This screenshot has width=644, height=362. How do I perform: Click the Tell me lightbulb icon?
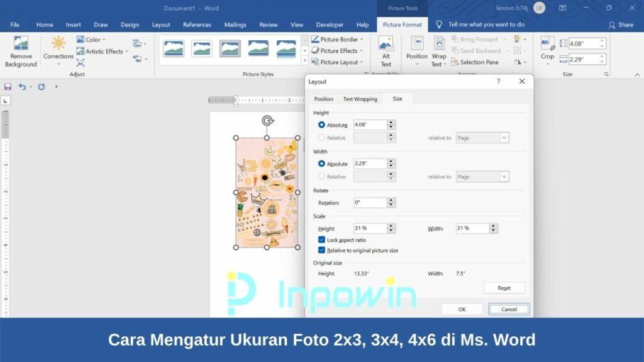click(x=439, y=25)
